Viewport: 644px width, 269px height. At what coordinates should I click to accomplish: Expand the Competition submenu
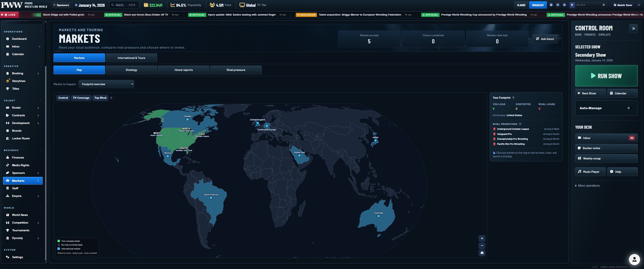[x=38, y=223]
